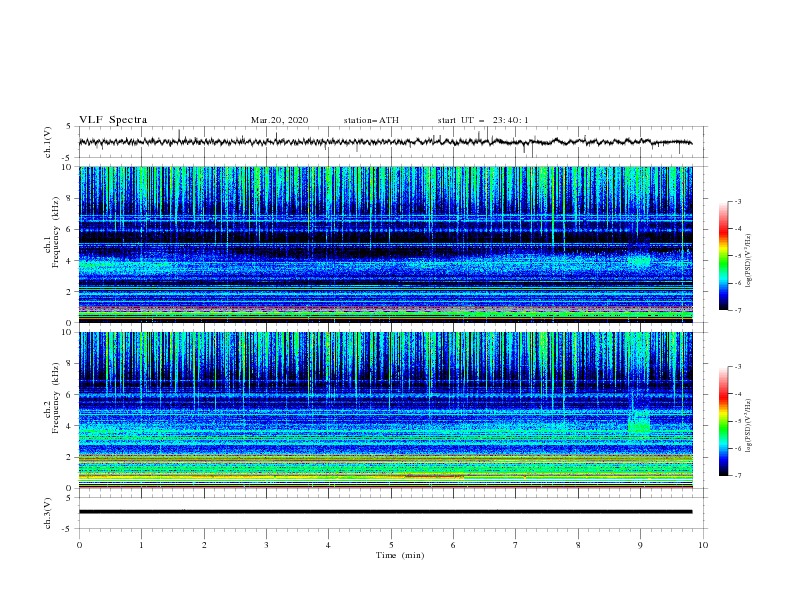Click the ch.3(V) axis label
The height and width of the screenshot is (612, 792).
coord(48,513)
